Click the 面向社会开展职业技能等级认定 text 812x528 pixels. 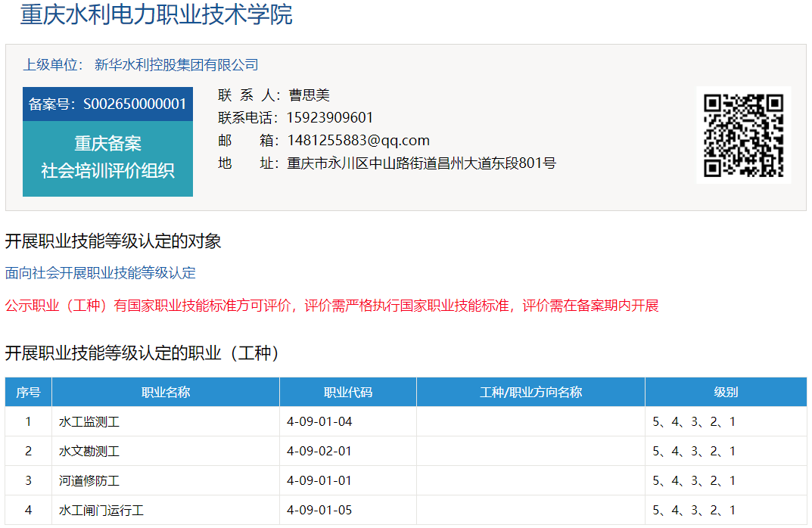(x=101, y=273)
